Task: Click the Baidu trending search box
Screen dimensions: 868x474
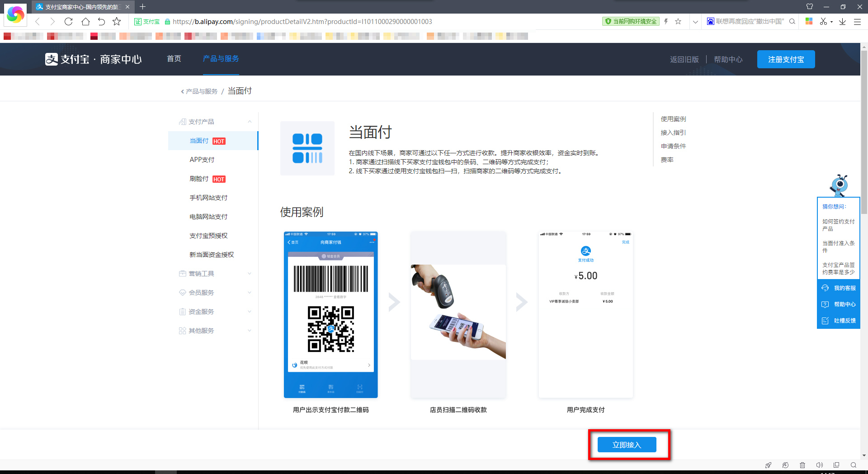Action: pos(750,21)
